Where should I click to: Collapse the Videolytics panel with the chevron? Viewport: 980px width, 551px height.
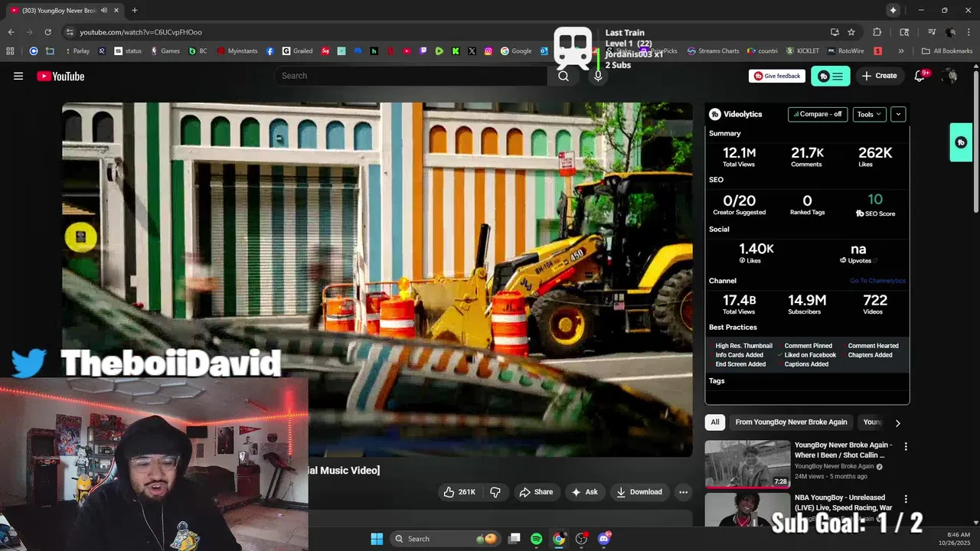[898, 114]
